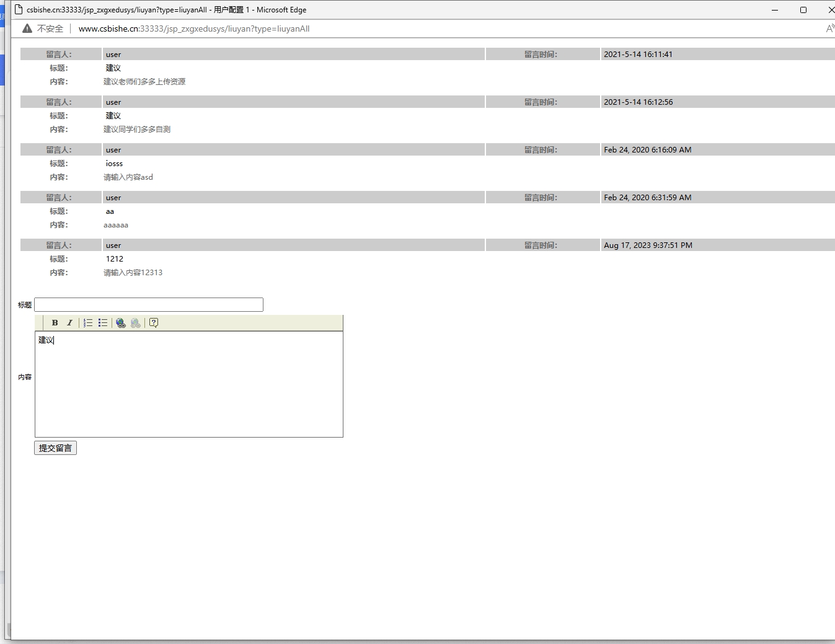Select timestamp Feb 24, 2020 6:16:09 AM

point(648,150)
